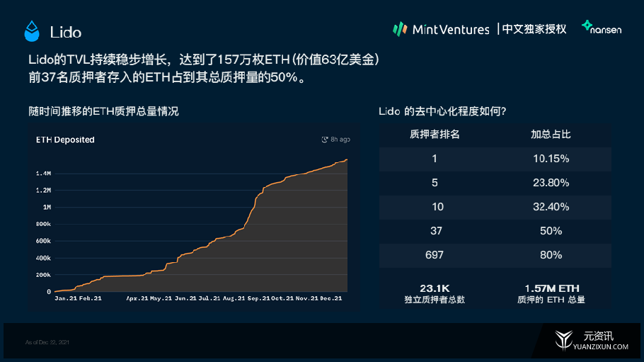Click the Mint Ventures leaf logo icon
Screen dimensions: 644x362
[x=400, y=29]
